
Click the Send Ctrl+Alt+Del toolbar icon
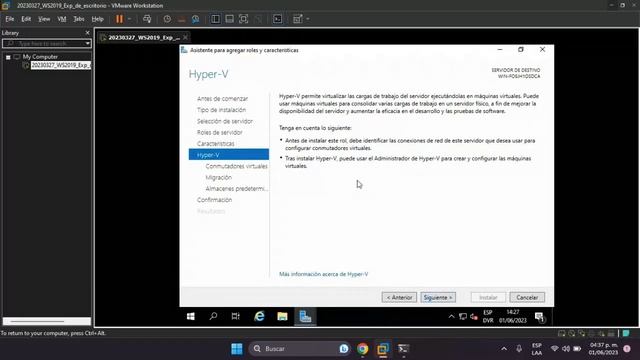(x=147, y=19)
